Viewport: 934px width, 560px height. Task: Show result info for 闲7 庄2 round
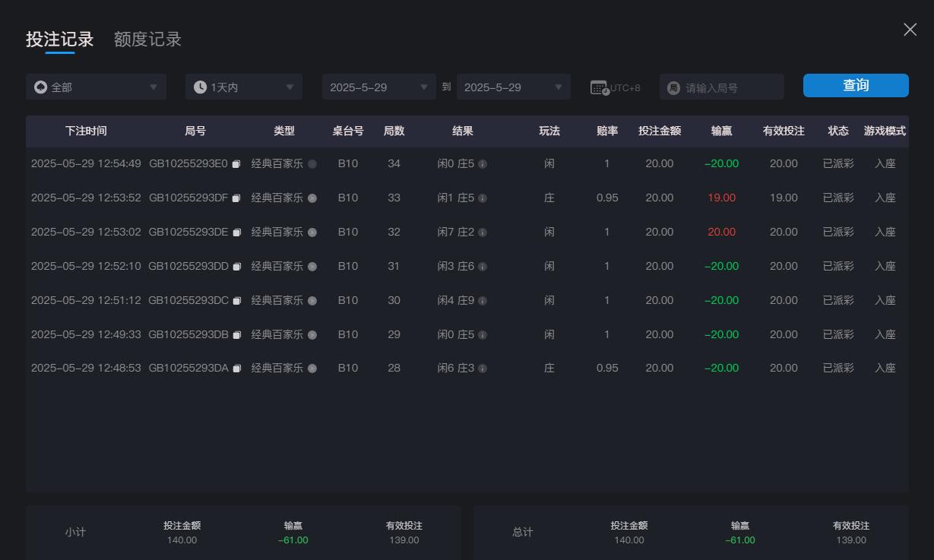click(483, 232)
